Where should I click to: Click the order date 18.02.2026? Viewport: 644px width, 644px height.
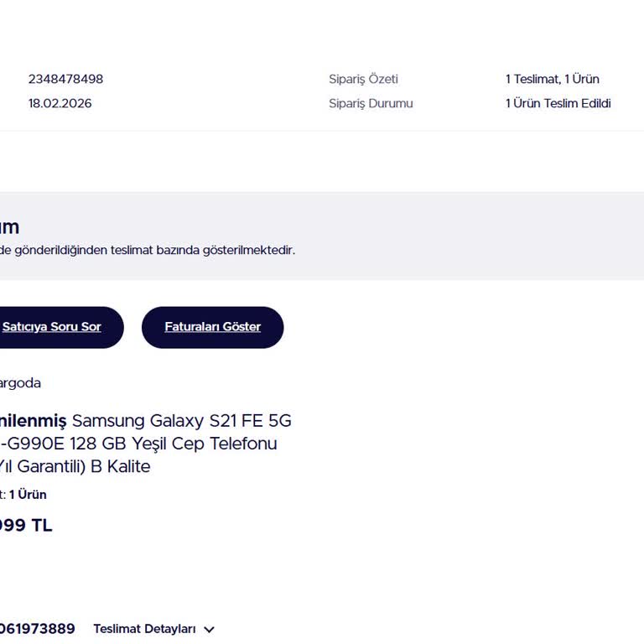pos(60,103)
